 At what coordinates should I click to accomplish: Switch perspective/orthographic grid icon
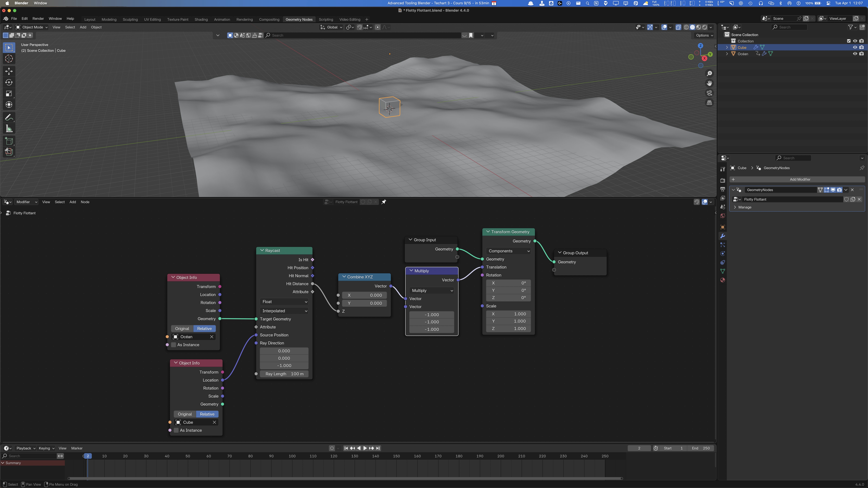click(709, 103)
